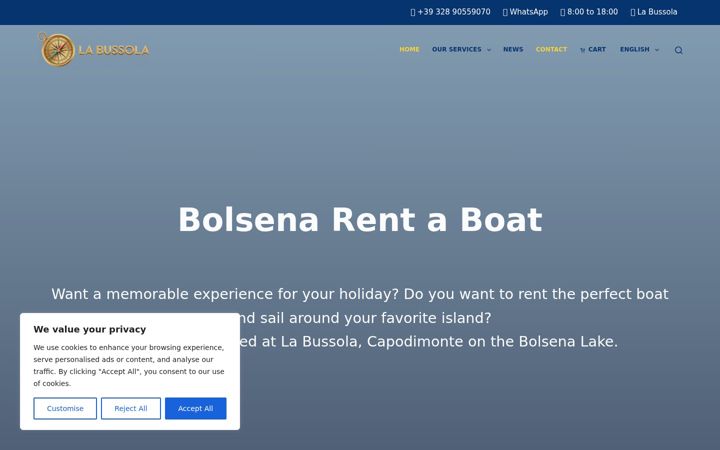Click the Reject All button
This screenshot has width=720, height=450.
(x=131, y=408)
